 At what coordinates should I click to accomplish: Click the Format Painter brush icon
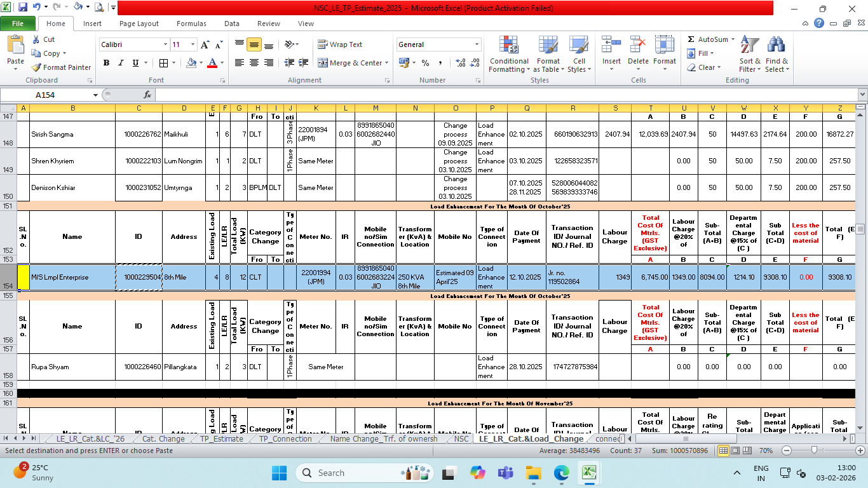pos(36,67)
